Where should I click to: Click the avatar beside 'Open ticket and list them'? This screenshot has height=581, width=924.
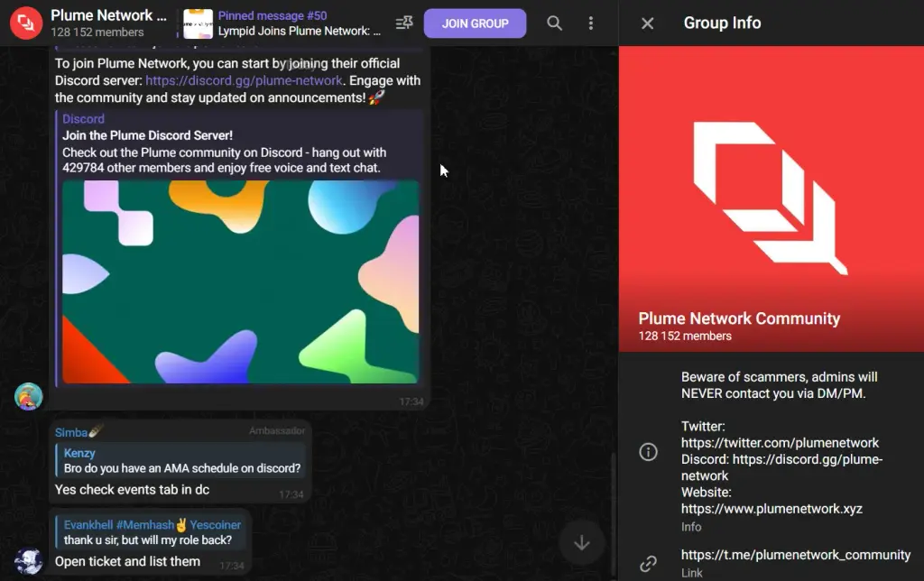pyautogui.click(x=28, y=561)
